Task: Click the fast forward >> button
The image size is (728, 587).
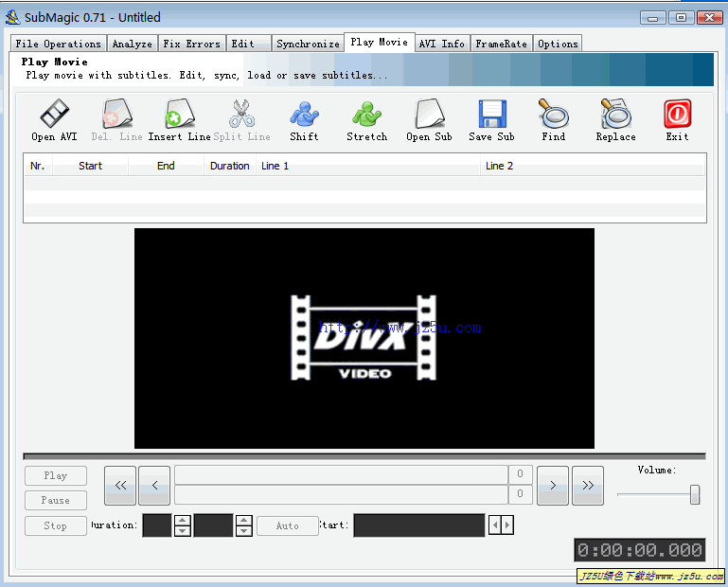Action: pyautogui.click(x=588, y=486)
